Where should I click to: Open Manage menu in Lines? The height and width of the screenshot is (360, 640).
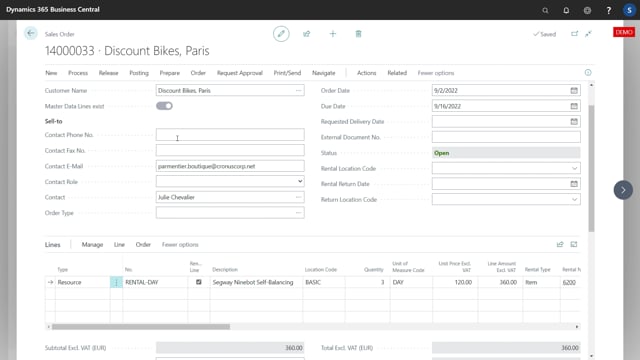click(x=92, y=244)
